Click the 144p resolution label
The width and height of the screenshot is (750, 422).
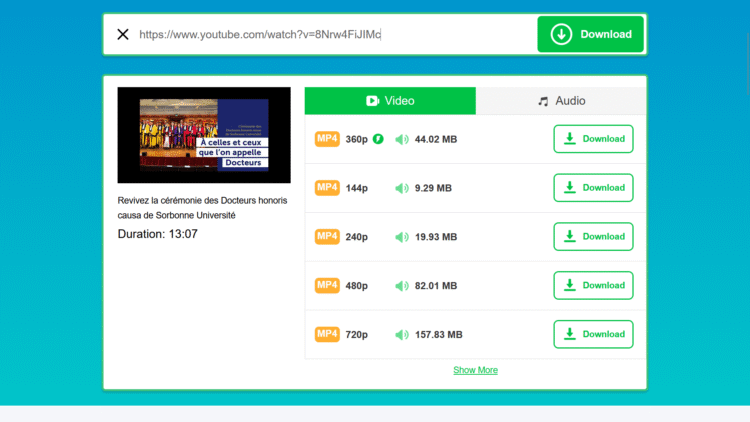tap(356, 188)
